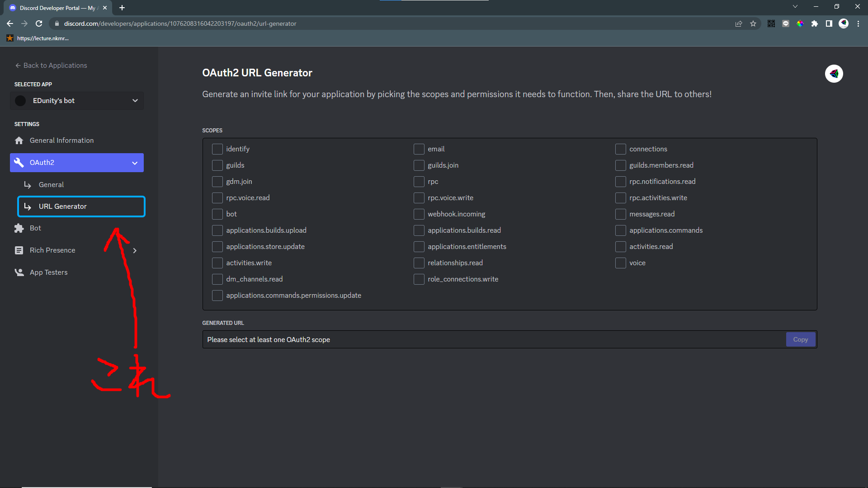868x488 pixels.
Task: Click the Rich Presence document icon
Action: 19,250
